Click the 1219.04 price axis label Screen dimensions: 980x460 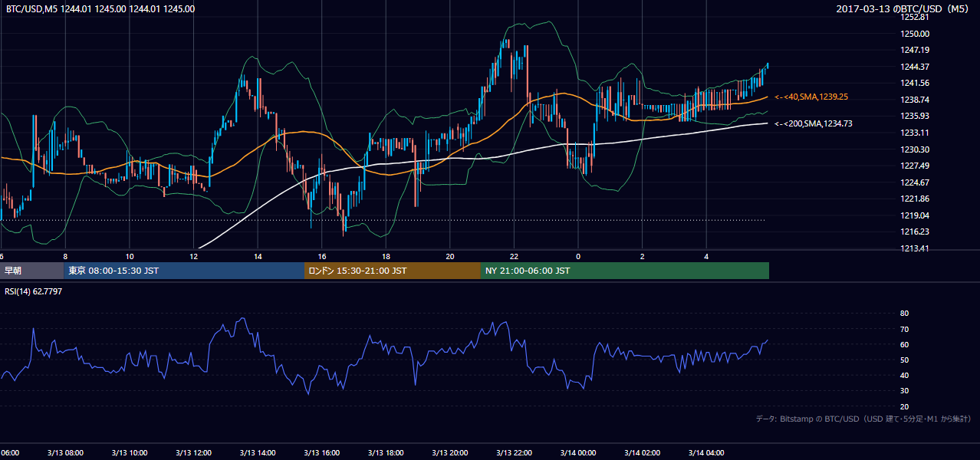915,215
